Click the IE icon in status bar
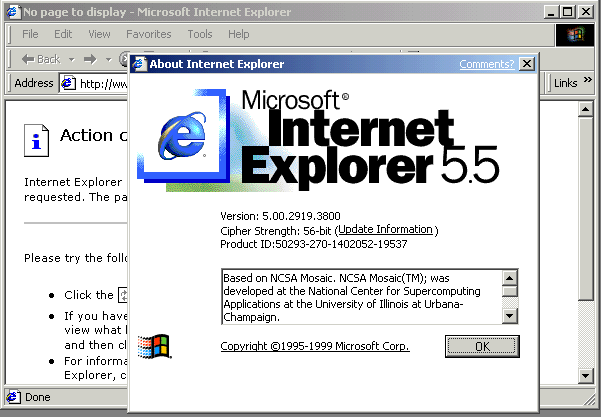601x417 pixels. 13,397
